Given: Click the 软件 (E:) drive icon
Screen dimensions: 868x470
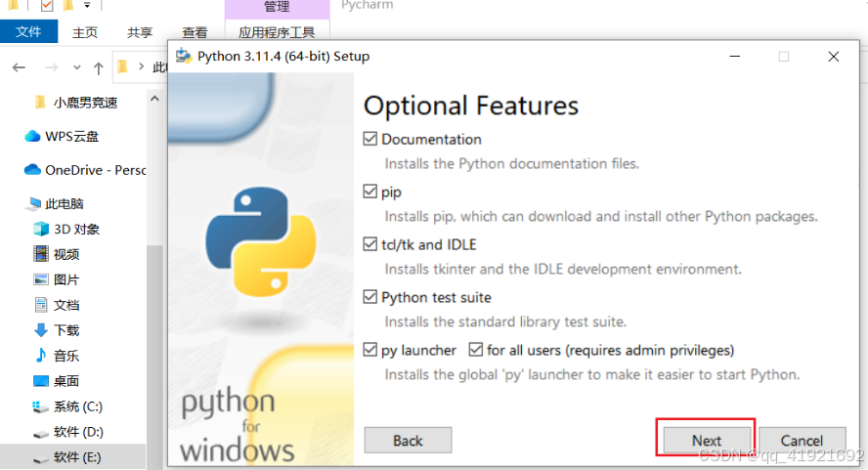Looking at the screenshot, I should click(x=41, y=459).
